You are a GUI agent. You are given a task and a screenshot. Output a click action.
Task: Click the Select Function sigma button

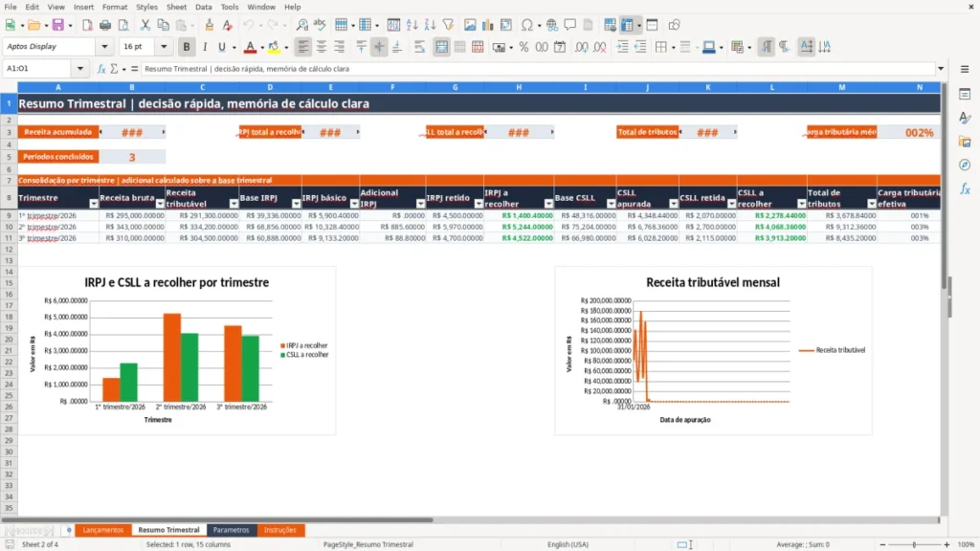pyautogui.click(x=114, y=69)
